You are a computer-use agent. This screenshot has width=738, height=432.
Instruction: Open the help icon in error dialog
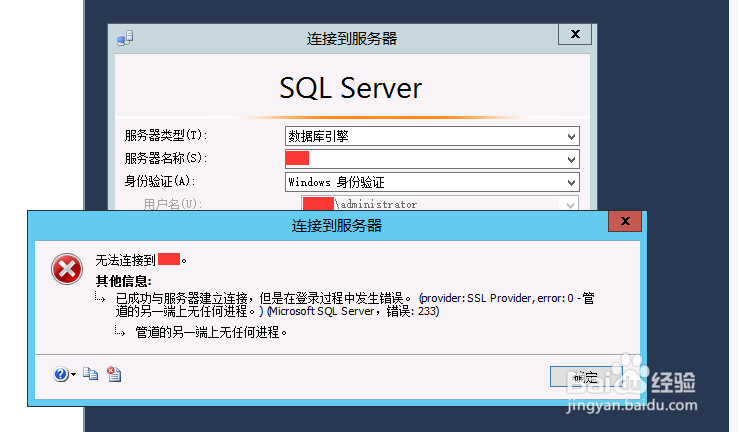point(61,374)
